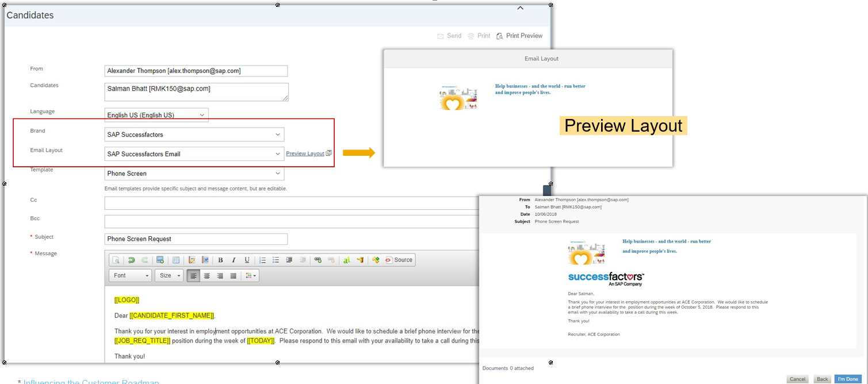This screenshot has height=384, width=868.
Task: Insert a bulleted list in the message
Action: click(276, 260)
